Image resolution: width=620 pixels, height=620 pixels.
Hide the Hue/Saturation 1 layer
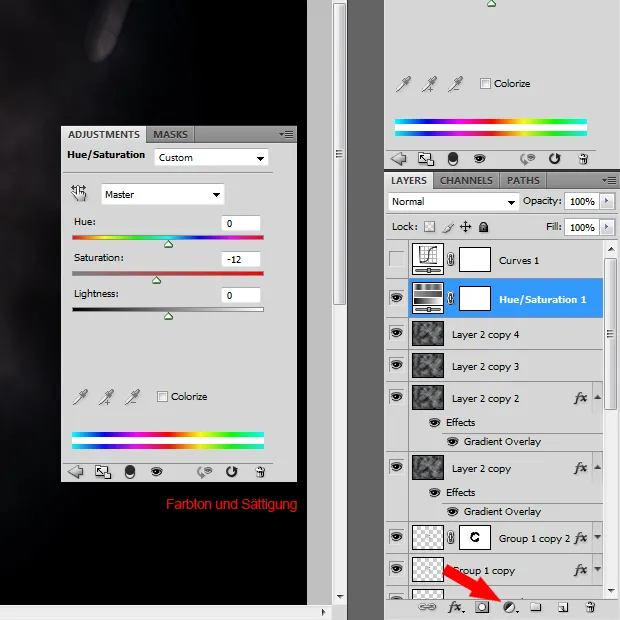pos(396,298)
